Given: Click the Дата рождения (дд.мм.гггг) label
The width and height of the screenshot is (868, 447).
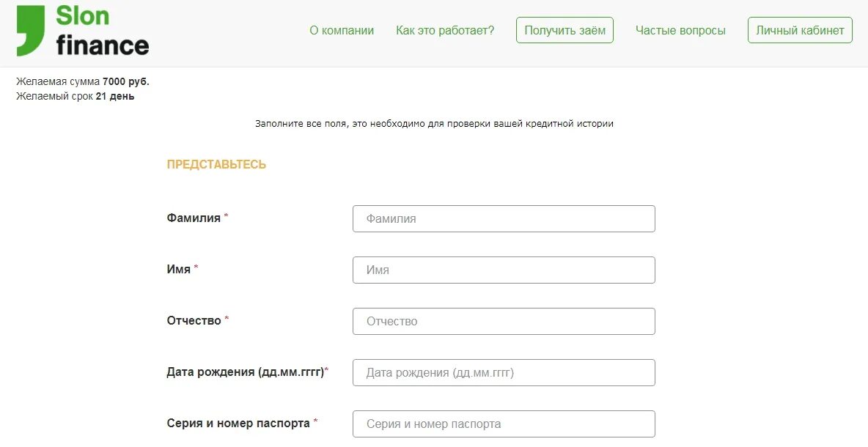Looking at the screenshot, I should pyautogui.click(x=246, y=372).
